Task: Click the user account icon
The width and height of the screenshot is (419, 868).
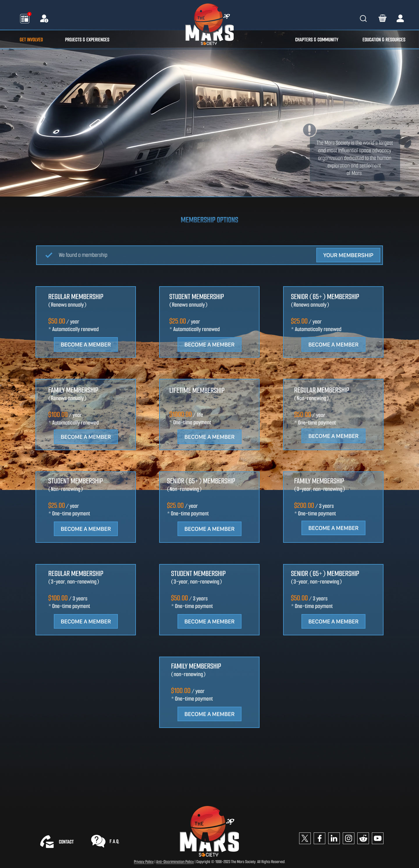Action: coord(400,18)
